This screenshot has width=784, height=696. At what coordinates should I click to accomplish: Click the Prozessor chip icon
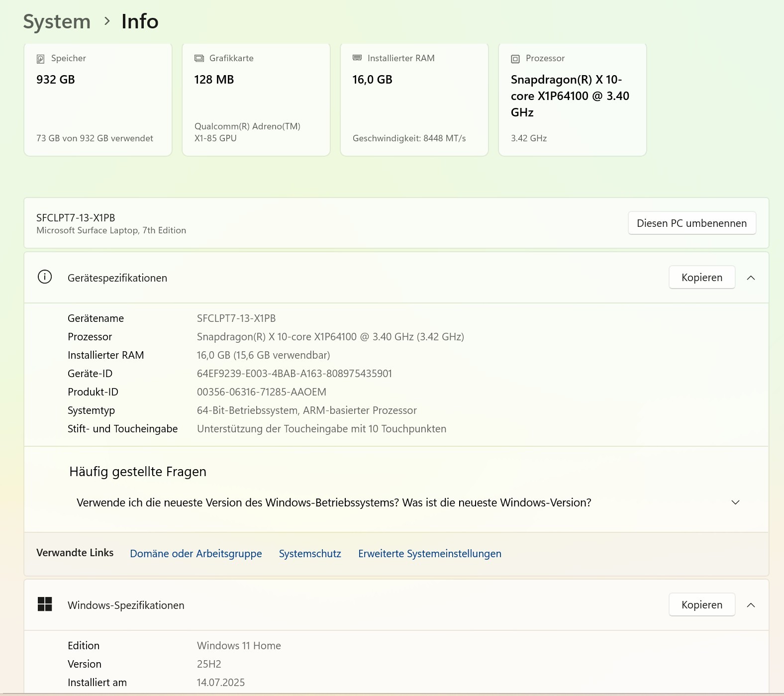(515, 59)
